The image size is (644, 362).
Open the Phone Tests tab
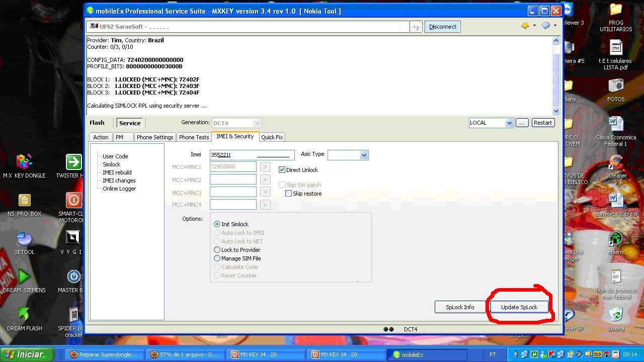tap(194, 137)
